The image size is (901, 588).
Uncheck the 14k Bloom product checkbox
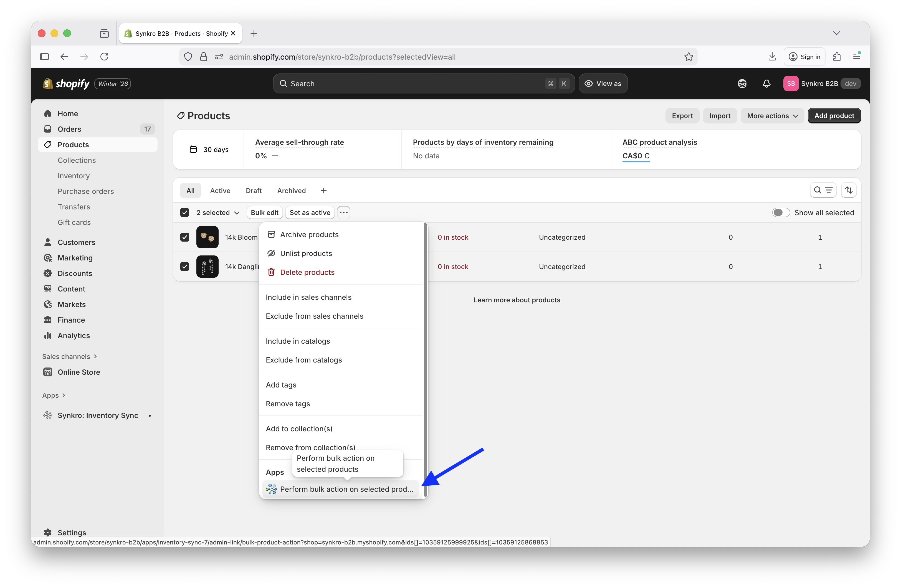[184, 237]
